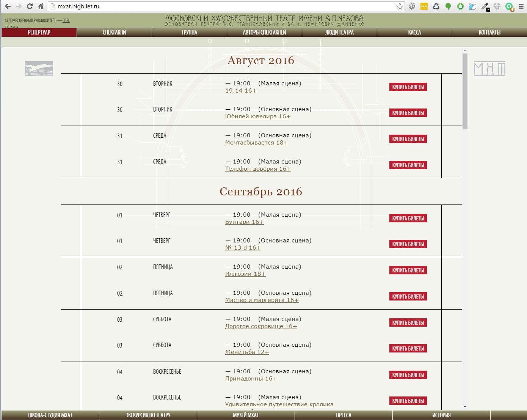Reload the page in the browser

(30, 6)
